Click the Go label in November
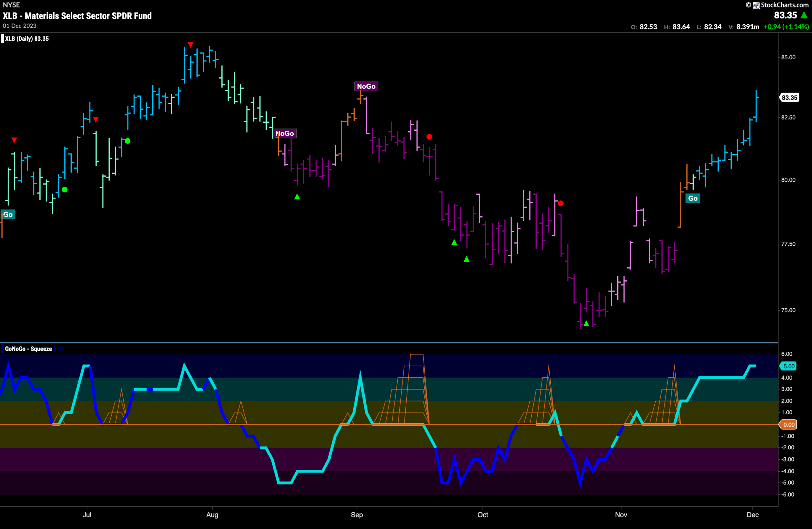This screenshot has height=529, width=812. point(693,199)
